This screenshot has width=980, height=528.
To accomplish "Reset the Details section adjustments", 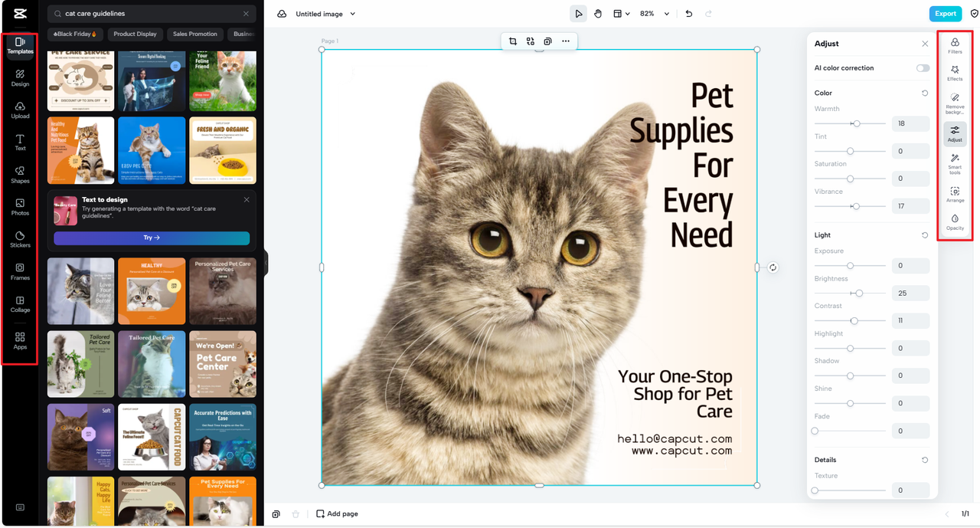I will pos(925,460).
